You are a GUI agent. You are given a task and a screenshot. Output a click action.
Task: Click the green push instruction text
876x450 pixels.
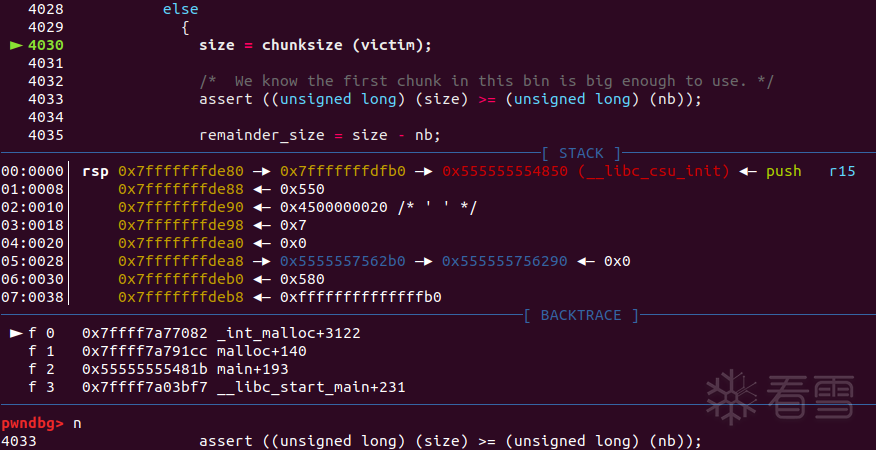pyautogui.click(x=783, y=171)
